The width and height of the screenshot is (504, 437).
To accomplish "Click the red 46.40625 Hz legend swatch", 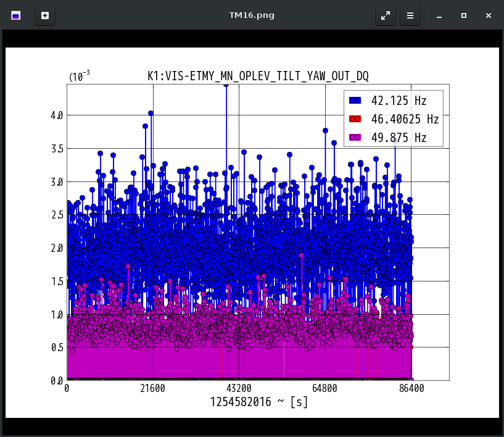I will tap(355, 119).
